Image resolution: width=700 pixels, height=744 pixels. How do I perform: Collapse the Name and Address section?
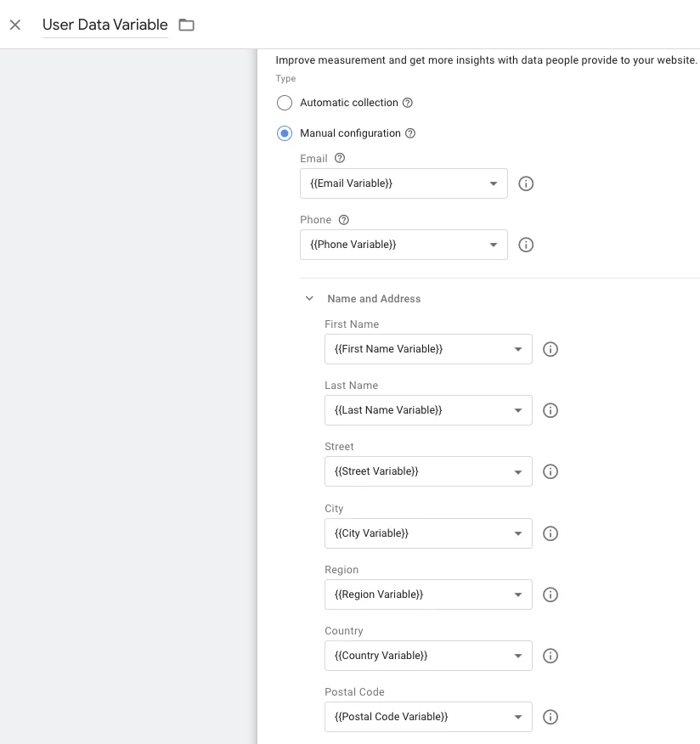click(x=309, y=298)
